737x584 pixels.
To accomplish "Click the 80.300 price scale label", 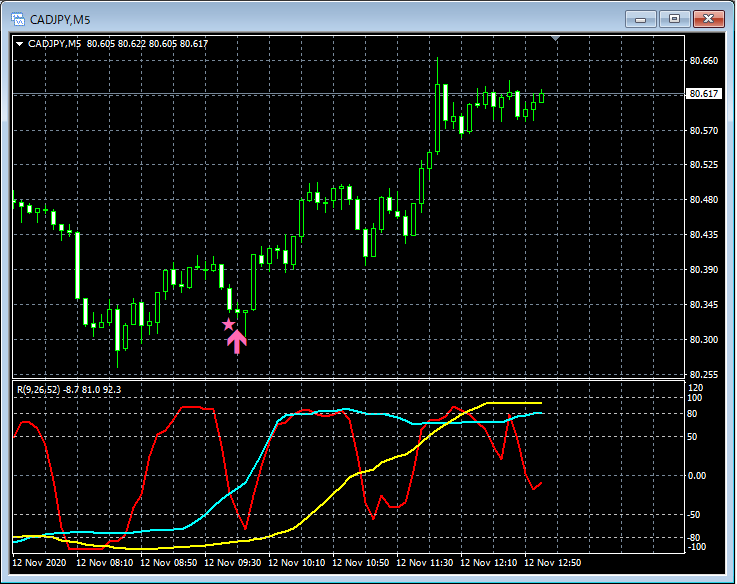I will [x=704, y=339].
